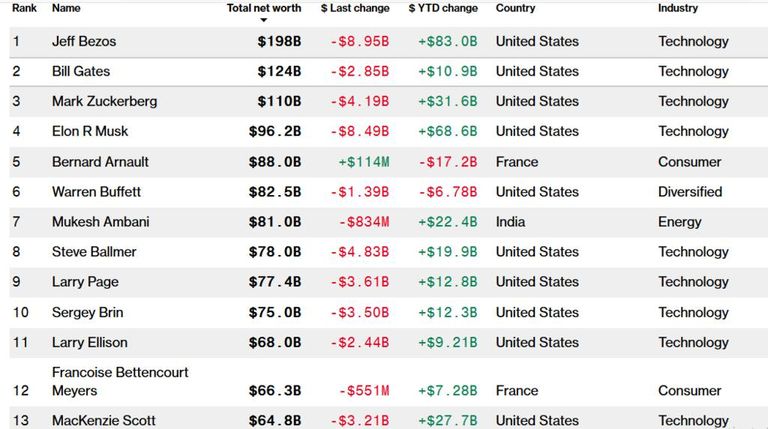View Warren Buffett's profile
768x429 pixels.
pos(96,192)
